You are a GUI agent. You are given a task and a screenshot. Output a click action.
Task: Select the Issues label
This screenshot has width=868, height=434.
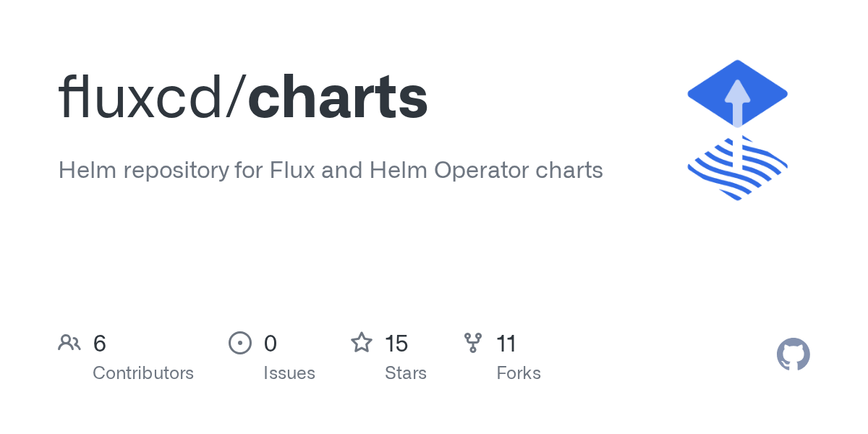coord(289,373)
